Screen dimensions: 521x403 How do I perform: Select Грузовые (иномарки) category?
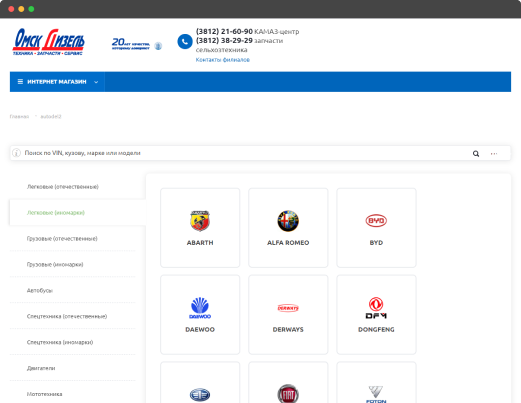click(x=55, y=264)
